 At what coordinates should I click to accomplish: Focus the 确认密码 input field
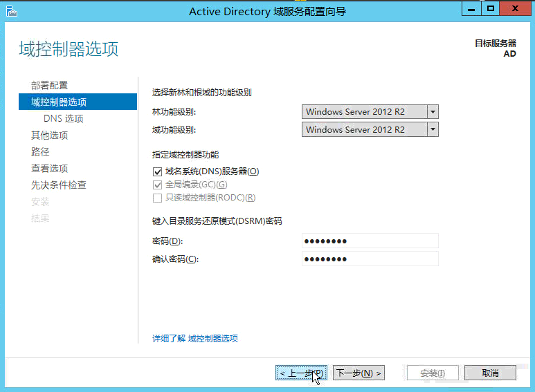click(x=370, y=259)
